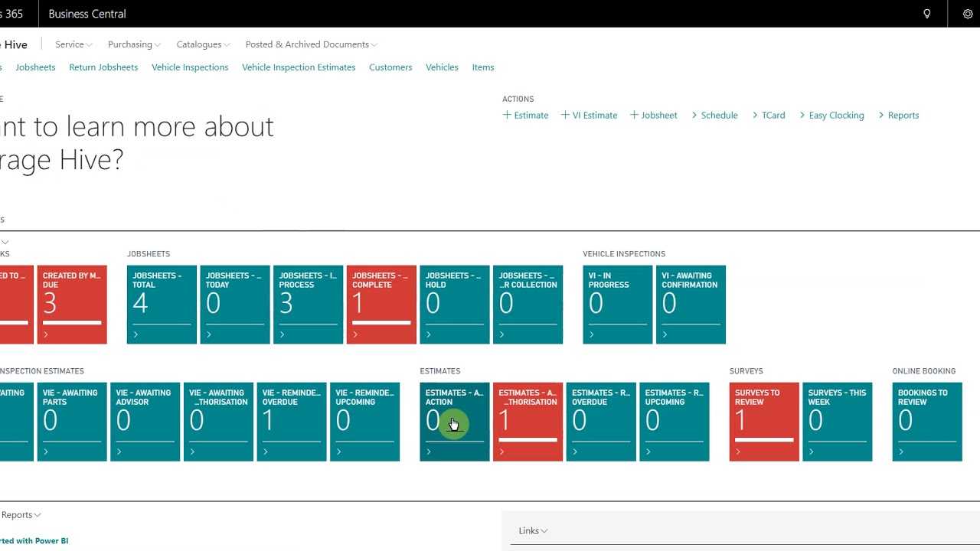
Task: Navigate to Items list
Action: click(483, 67)
